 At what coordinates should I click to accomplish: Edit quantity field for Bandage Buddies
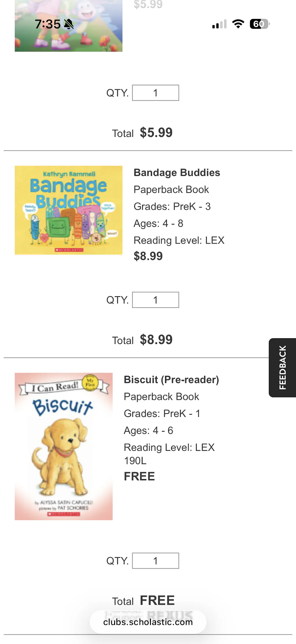click(156, 300)
